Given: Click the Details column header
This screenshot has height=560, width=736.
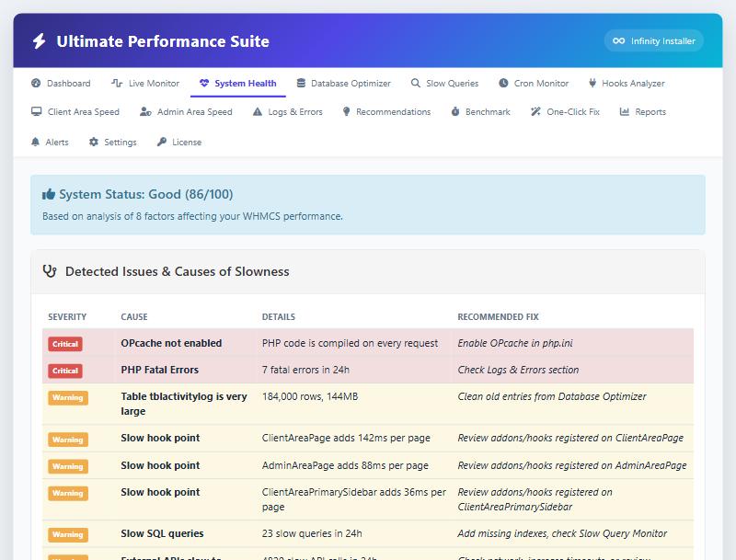Looking at the screenshot, I should point(279,316).
